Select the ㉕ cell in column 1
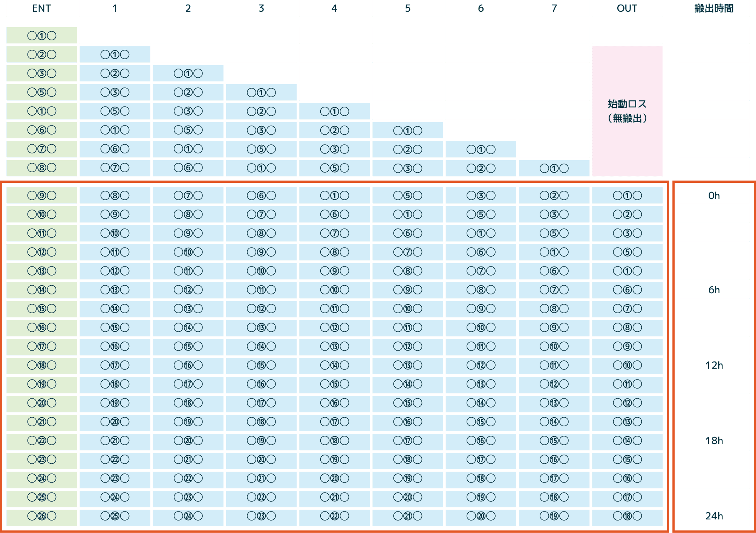The height and width of the screenshot is (533, 756). (x=115, y=518)
